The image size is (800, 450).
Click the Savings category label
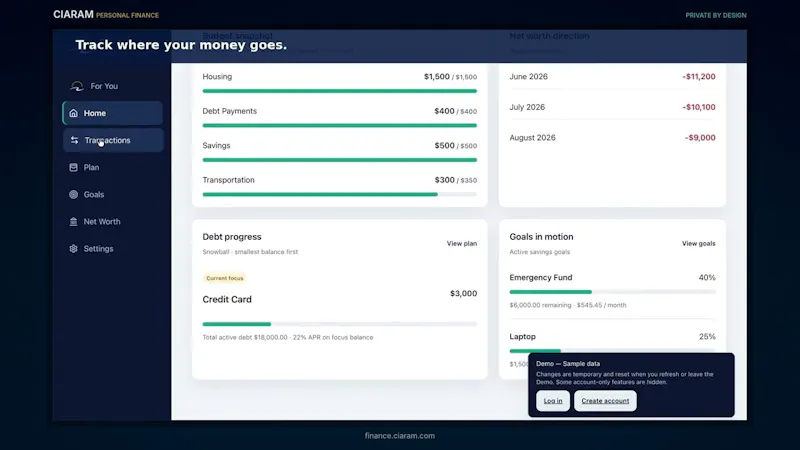coord(216,145)
